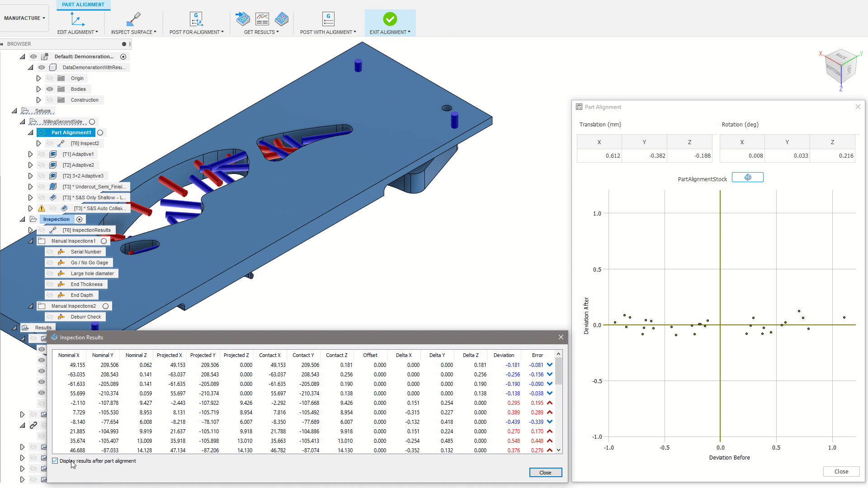This screenshot has width=868, height=488.
Task: Click the PartAlignmentStock button icon
Action: coord(747,178)
